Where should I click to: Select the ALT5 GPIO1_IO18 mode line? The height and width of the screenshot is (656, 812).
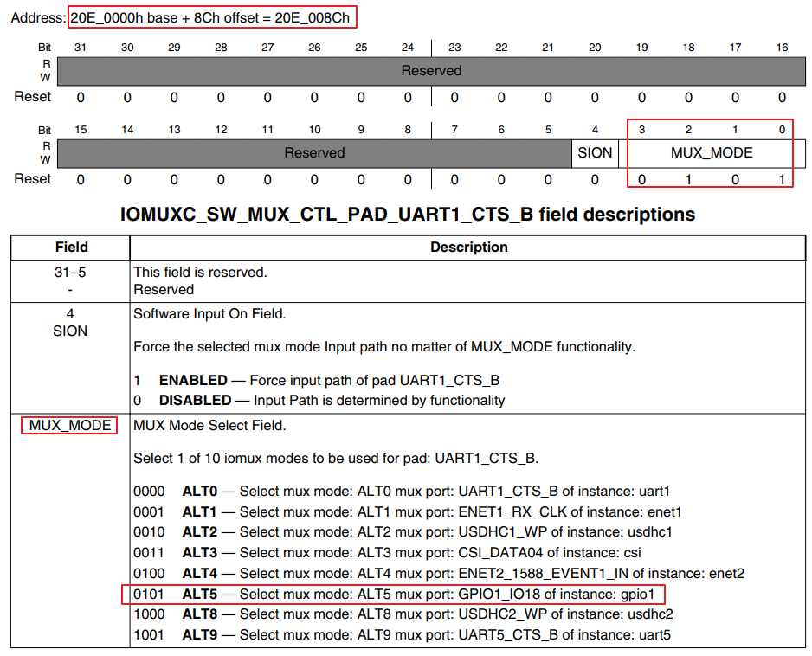click(394, 594)
